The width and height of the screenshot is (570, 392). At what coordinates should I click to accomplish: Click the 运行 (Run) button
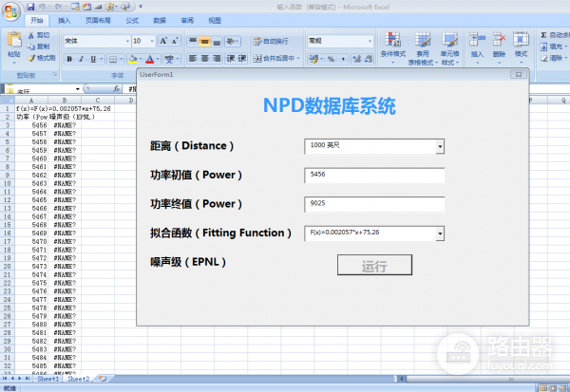[374, 265]
